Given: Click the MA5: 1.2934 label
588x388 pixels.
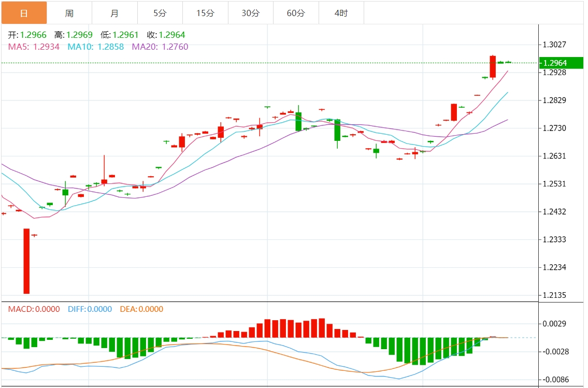Looking at the screenshot, I should click(x=34, y=47).
